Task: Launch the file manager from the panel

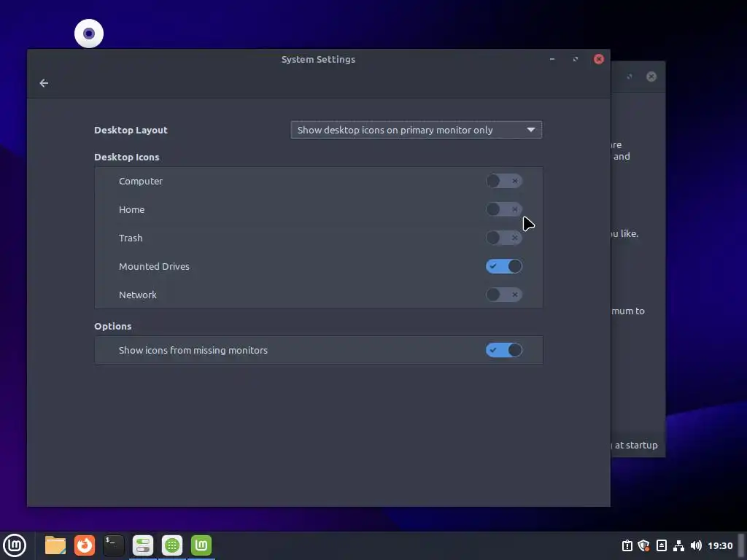Action: (55, 545)
